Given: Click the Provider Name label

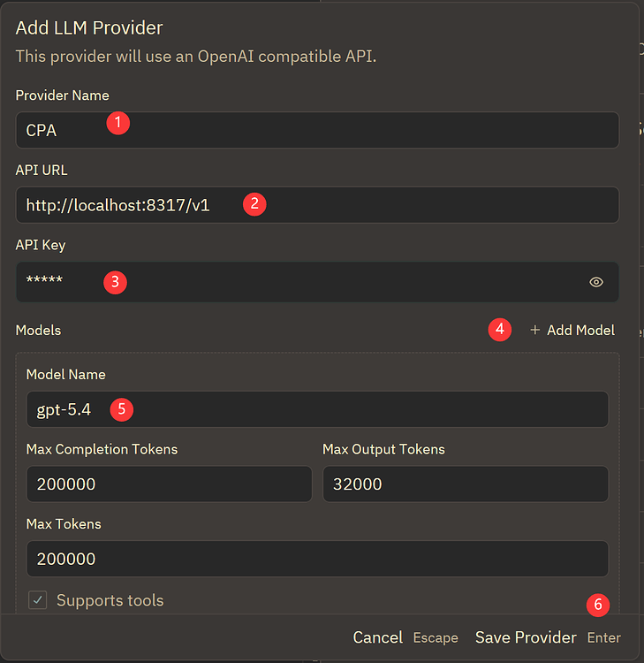Looking at the screenshot, I should (x=62, y=95).
